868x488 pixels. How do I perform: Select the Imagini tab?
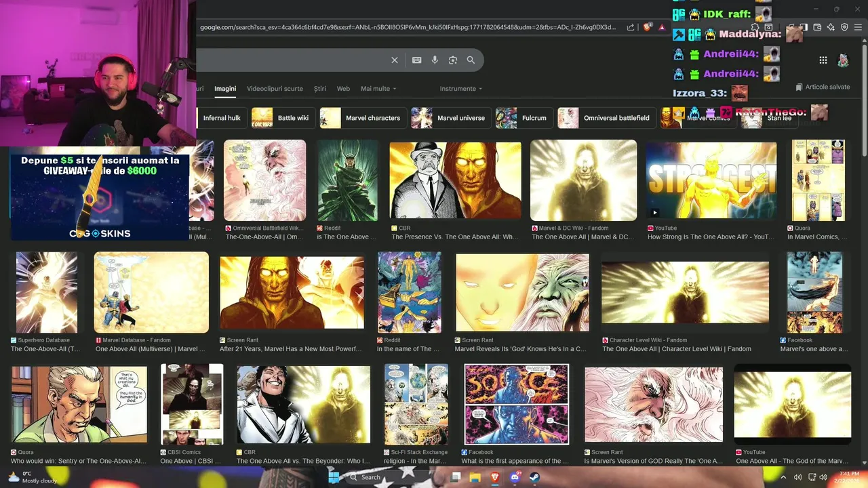tap(225, 89)
